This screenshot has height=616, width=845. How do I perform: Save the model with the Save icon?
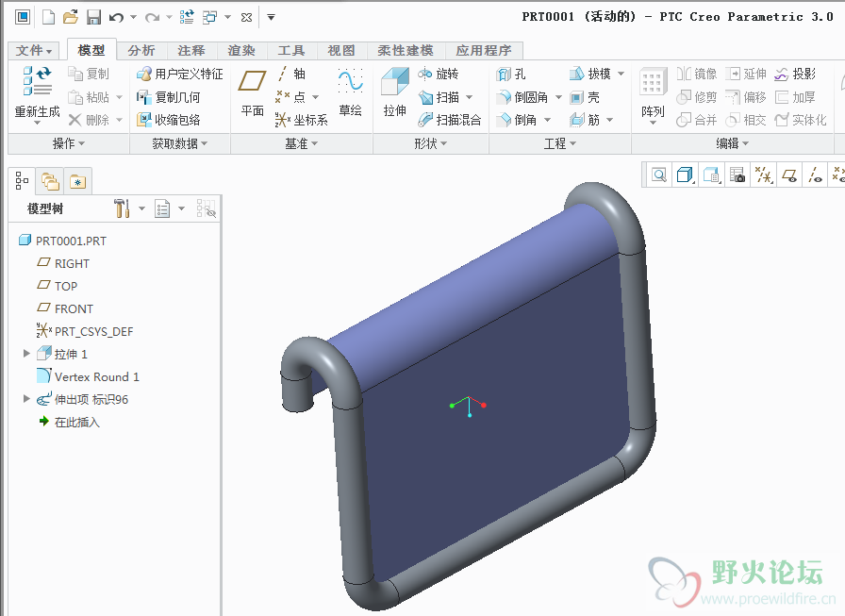click(x=93, y=17)
